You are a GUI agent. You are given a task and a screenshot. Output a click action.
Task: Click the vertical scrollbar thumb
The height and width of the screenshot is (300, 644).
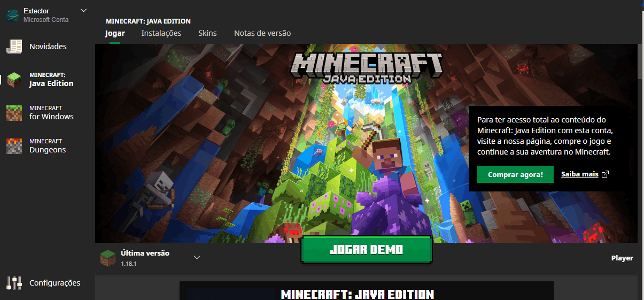point(640,62)
